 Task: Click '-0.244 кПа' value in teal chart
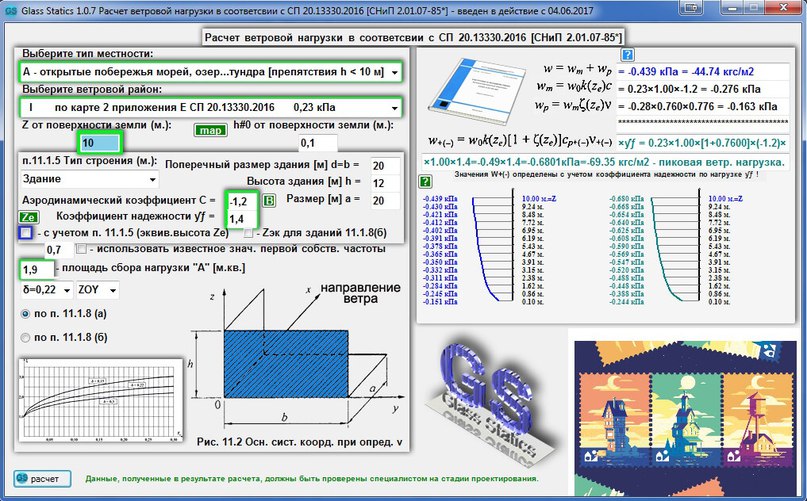pos(626,302)
